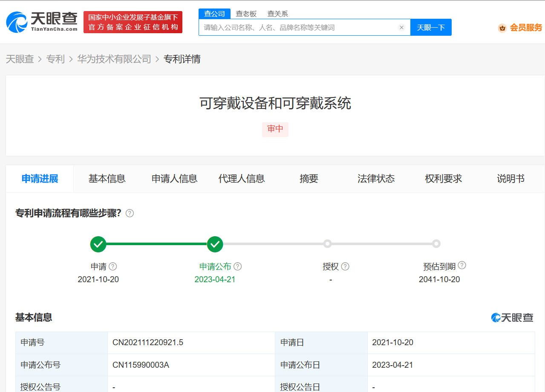Open the 会员服务 link
This screenshot has width=545, height=392.
(526, 28)
